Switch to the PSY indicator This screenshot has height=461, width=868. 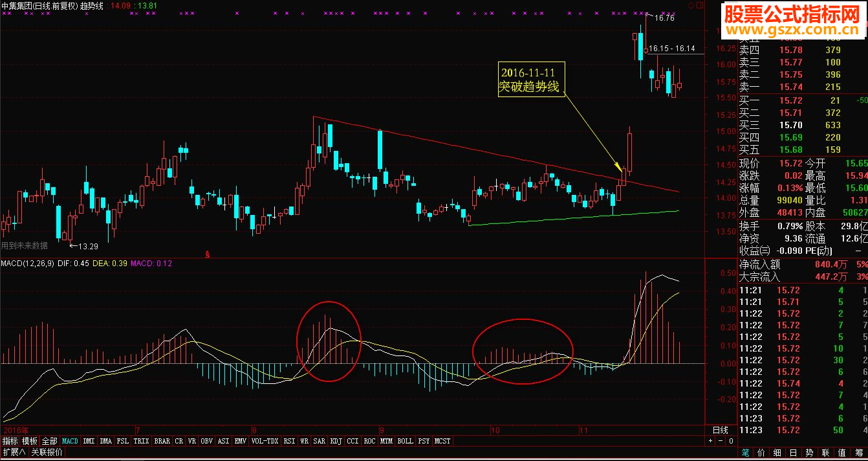(424, 441)
